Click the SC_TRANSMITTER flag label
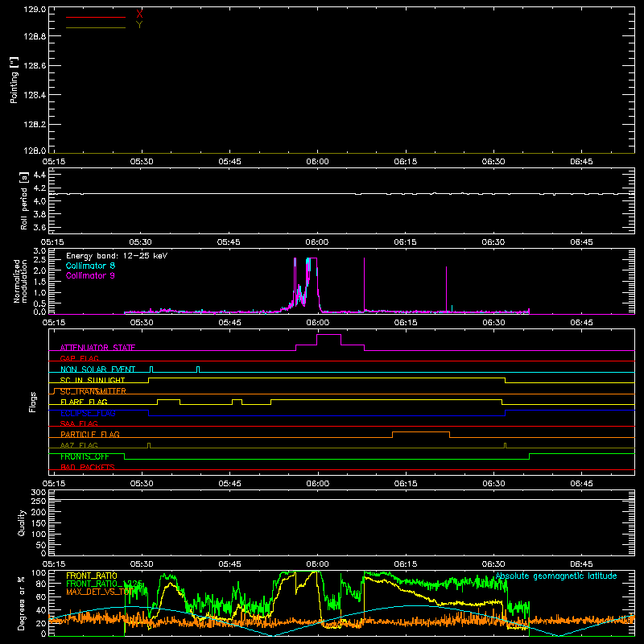 (x=93, y=391)
